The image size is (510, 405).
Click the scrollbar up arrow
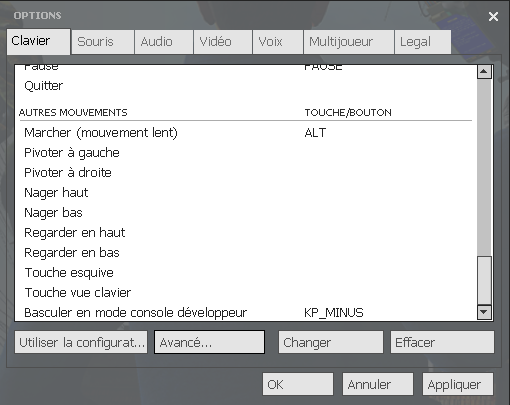point(484,72)
